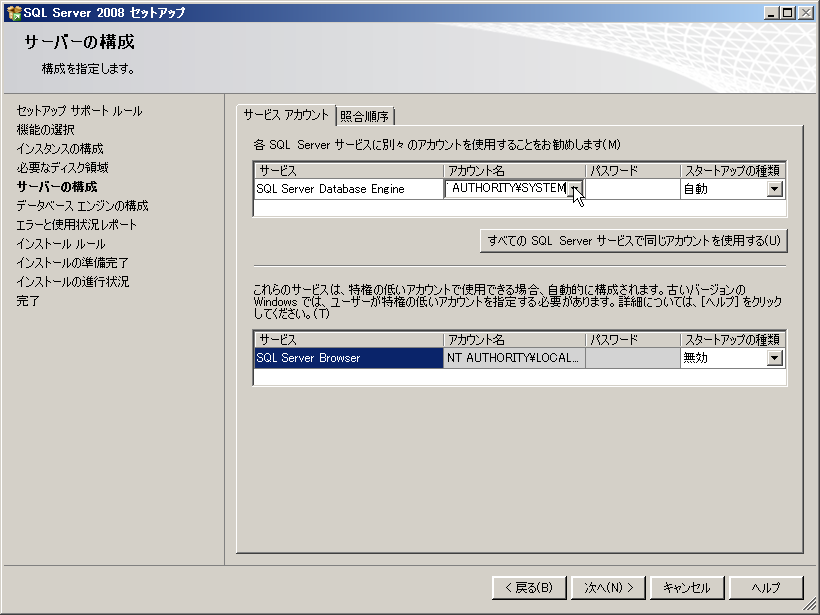Click upper table アカウント名 column header
Image resolution: width=820 pixels, height=615 pixels.
pyautogui.click(x=515, y=170)
